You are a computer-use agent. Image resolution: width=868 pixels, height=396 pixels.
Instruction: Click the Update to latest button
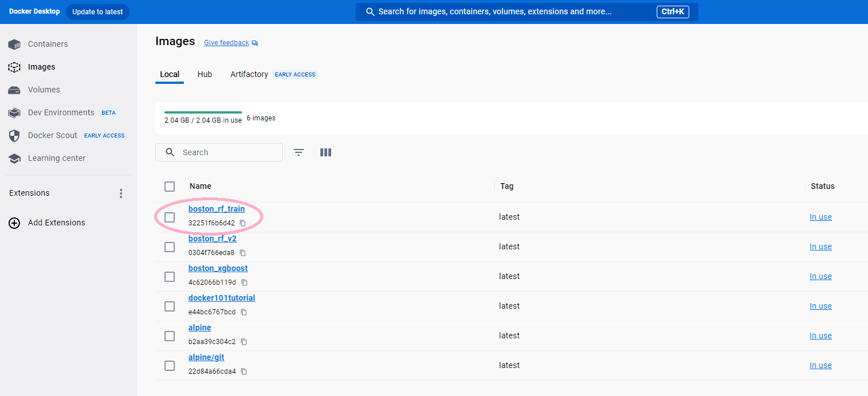98,12
